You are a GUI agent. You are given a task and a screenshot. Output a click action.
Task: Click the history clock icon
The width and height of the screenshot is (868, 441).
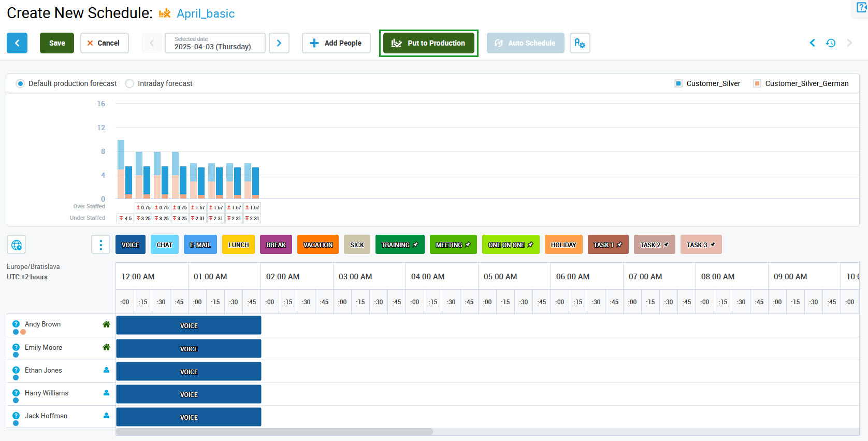pyautogui.click(x=831, y=43)
